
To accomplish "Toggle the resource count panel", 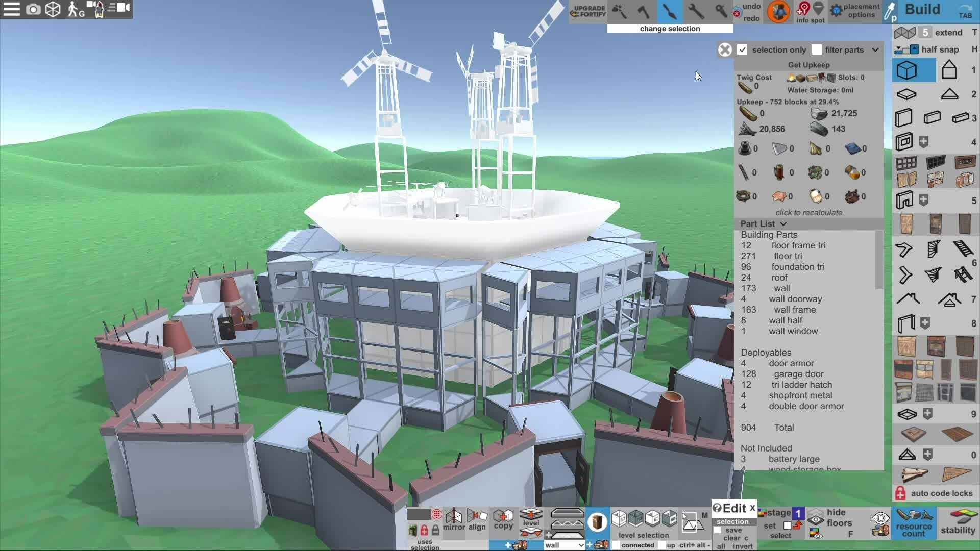I will pos(914,523).
